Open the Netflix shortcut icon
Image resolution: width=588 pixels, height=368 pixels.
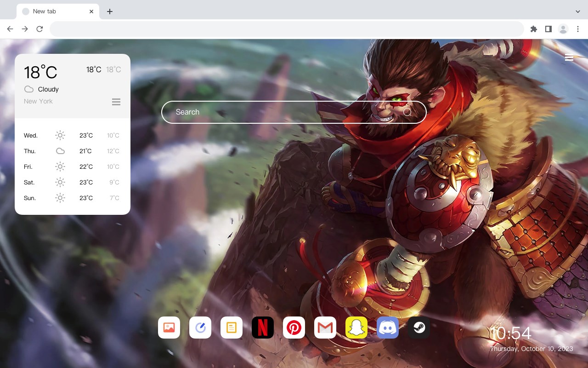coord(263,328)
